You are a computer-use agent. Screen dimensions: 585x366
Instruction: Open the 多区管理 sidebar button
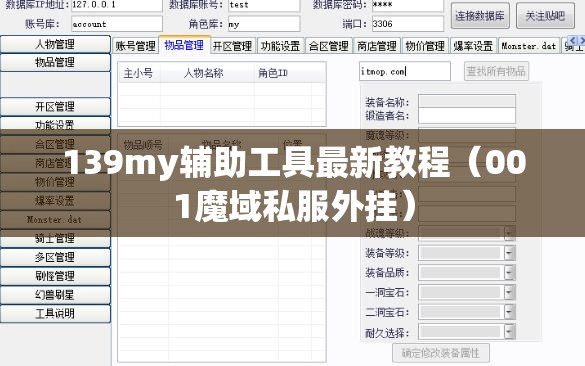pyautogui.click(x=55, y=257)
